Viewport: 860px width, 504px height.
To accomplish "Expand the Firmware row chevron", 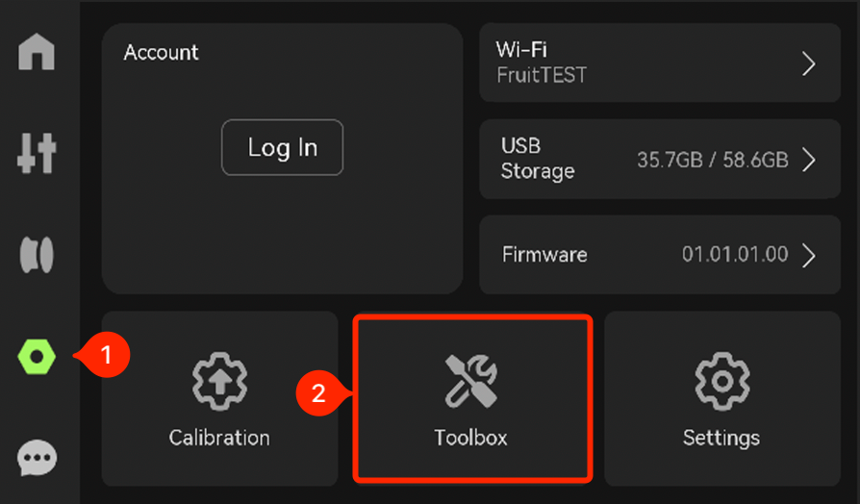I will click(x=808, y=255).
